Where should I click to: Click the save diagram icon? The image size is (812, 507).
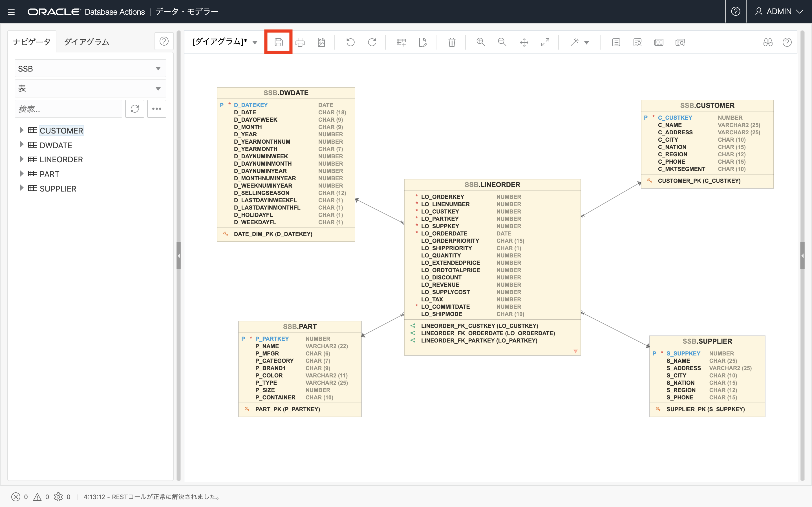pos(278,42)
